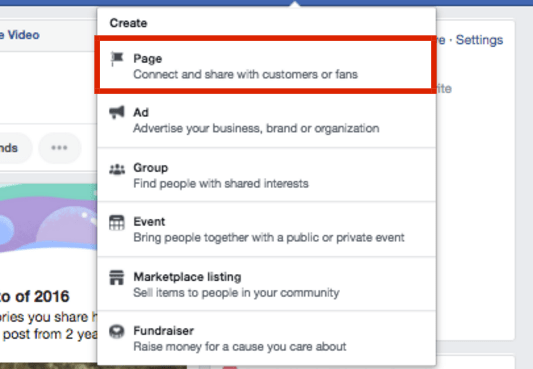Click the Event calendar icon

[117, 223]
